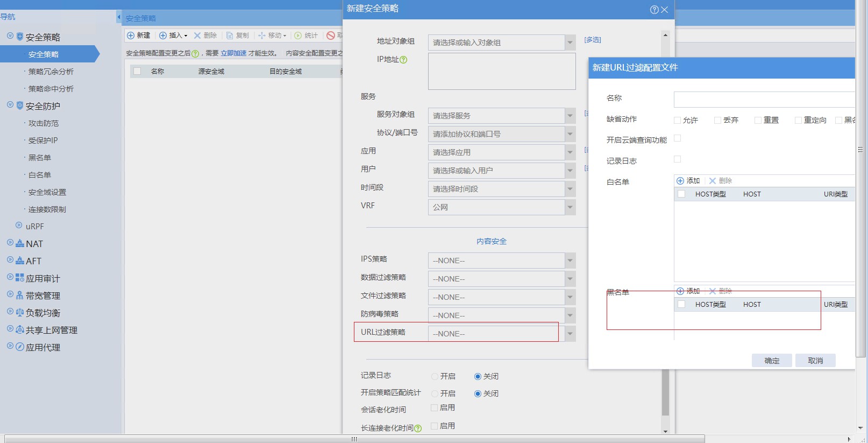This screenshot has height=443, width=868.
Task: Click the 应用代理 compass icon in navigation
Action: (20, 347)
